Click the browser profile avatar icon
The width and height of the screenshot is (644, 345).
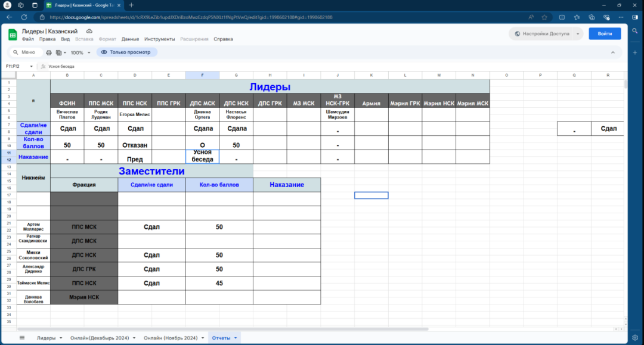7,5
